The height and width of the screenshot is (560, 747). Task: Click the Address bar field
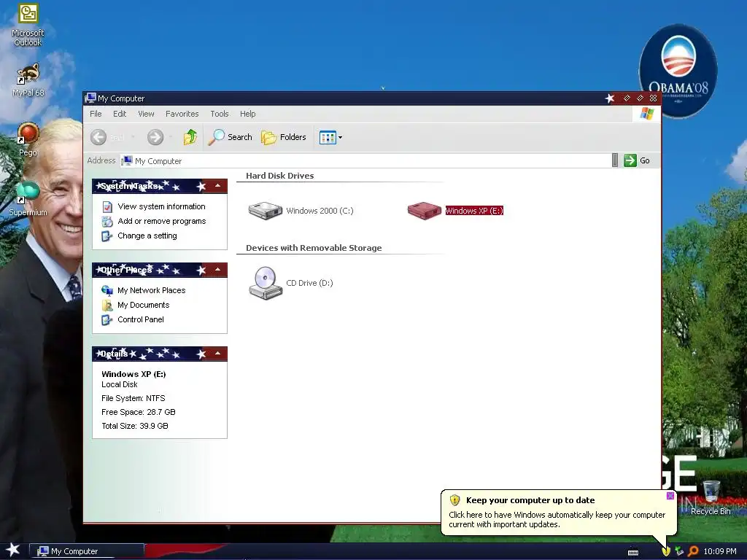[365, 161]
